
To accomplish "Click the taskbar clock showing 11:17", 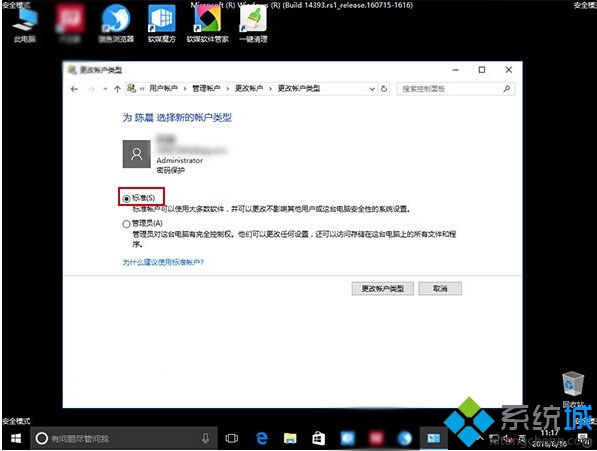I will click(549, 438).
